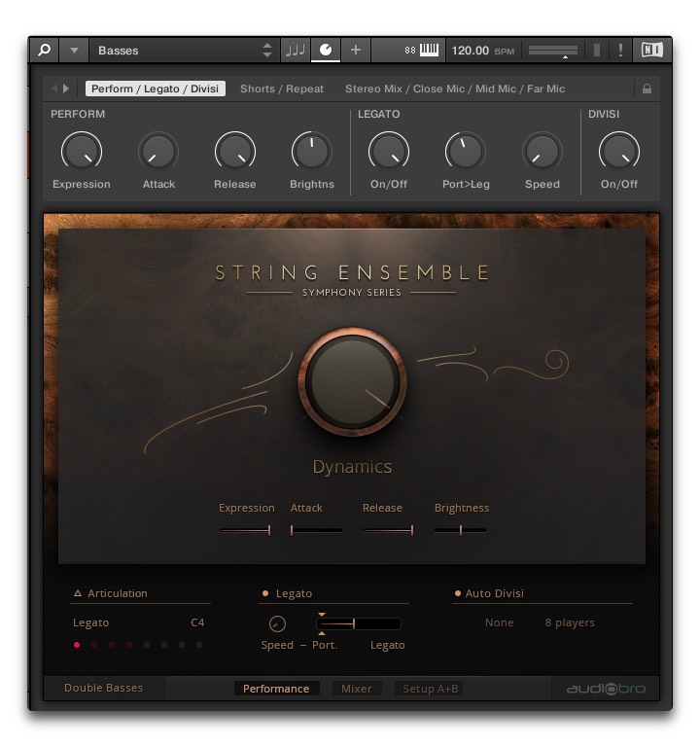Toggle the lock icon on page bar

[x=647, y=89]
